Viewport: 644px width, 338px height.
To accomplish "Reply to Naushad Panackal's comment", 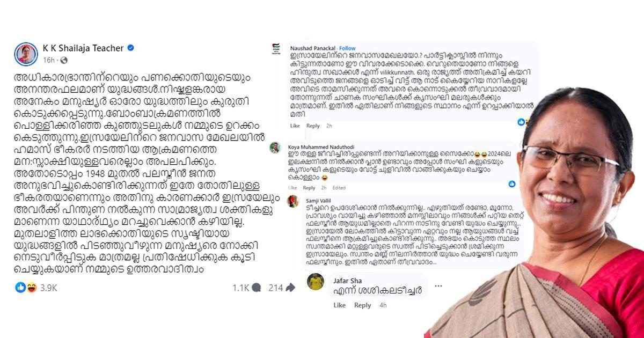I will pyautogui.click(x=312, y=126).
